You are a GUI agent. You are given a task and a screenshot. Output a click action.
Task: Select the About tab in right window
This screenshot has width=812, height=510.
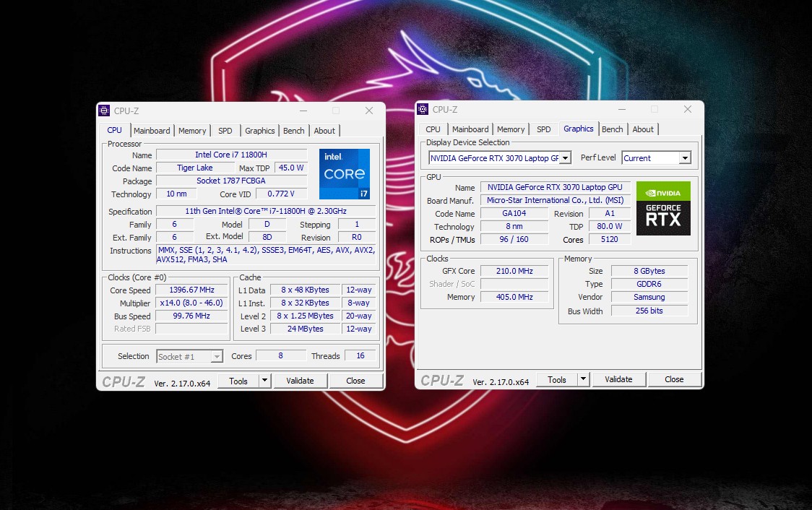(643, 129)
